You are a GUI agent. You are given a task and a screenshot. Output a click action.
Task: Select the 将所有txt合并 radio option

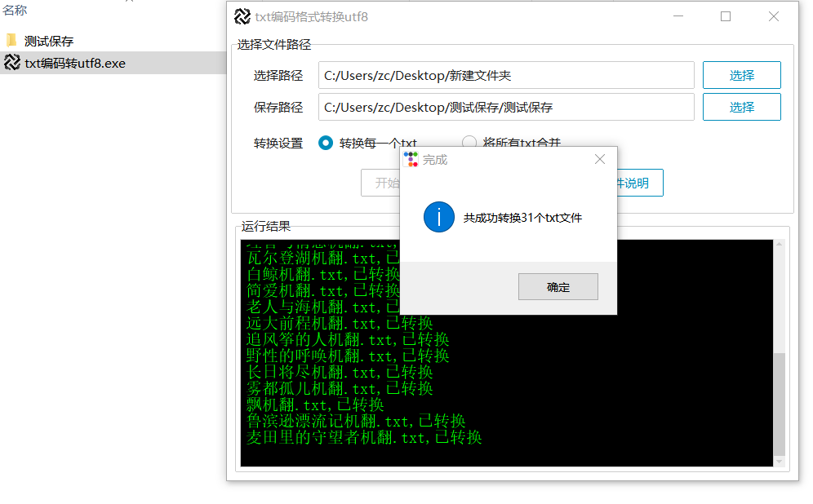469,142
